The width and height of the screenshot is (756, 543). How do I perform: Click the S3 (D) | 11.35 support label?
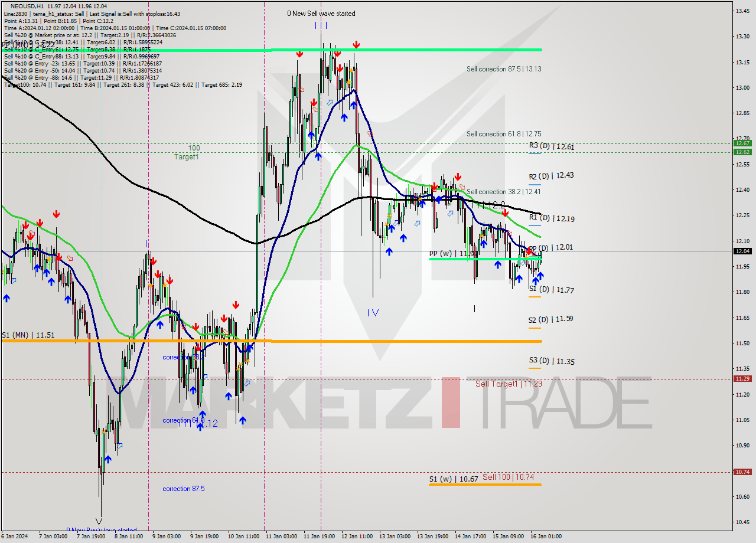552,361
